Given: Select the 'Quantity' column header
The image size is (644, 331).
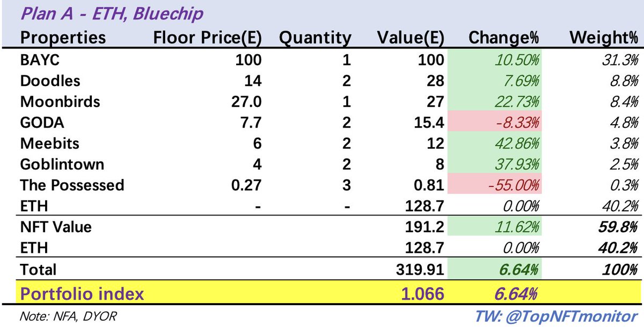Looking at the screenshot, I should click(314, 38).
